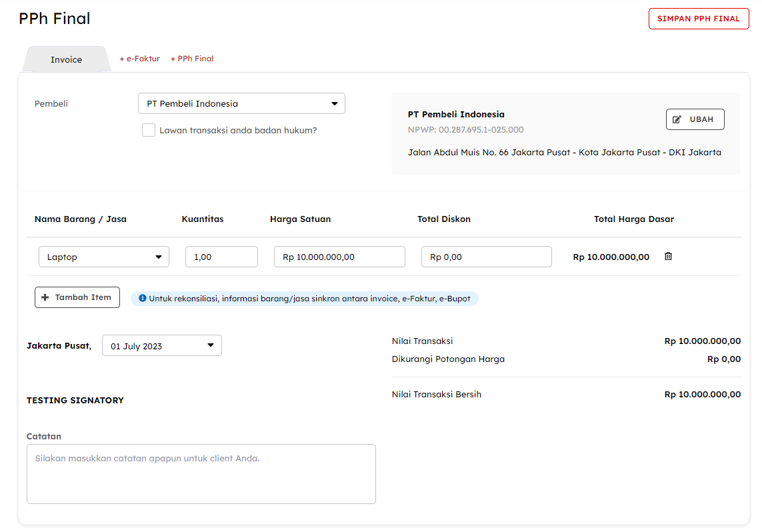Click the Nilai Transaksi Bersih amount
Viewport: 762px width, 532px height.
702,394
